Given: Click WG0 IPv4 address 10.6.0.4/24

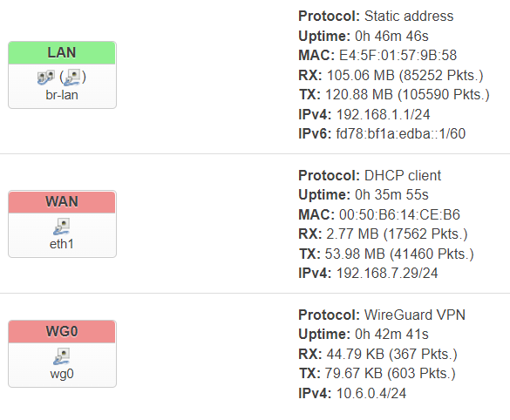Looking at the screenshot, I should [x=371, y=393].
